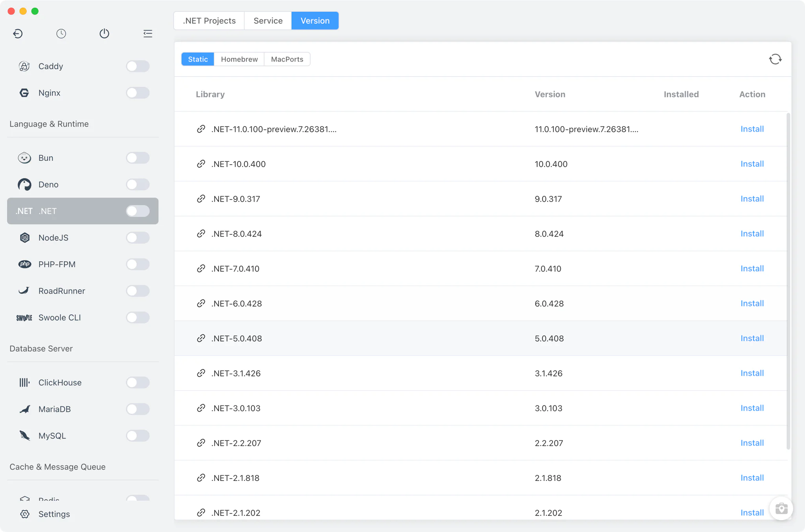Select the ClickHouse icon

24,382
